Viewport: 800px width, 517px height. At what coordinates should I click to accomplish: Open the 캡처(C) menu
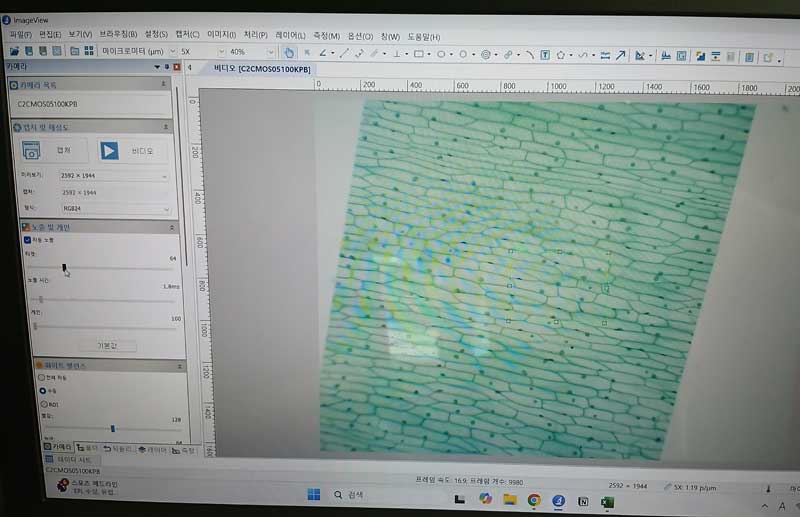(187, 34)
